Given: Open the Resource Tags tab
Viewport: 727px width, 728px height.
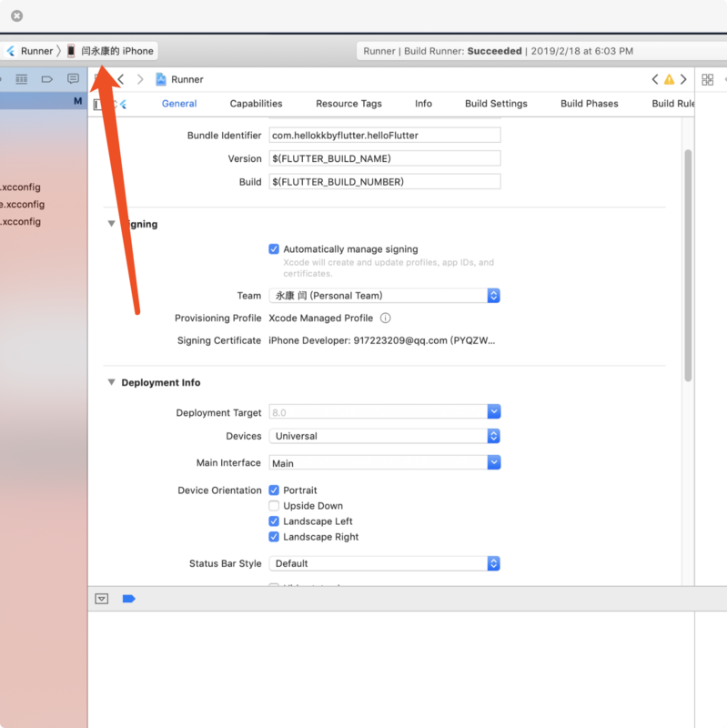Looking at the screenshot, I should coord(348,104).
